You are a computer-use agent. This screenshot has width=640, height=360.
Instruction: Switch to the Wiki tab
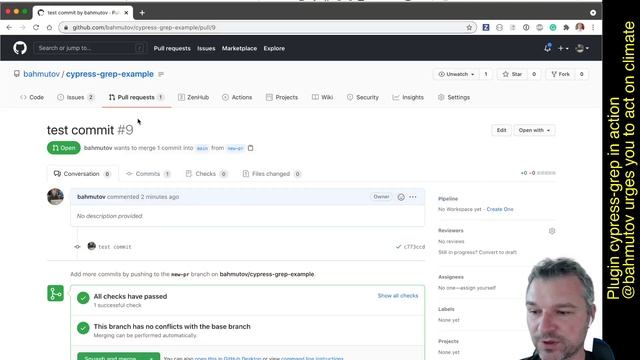coord(322,97)
